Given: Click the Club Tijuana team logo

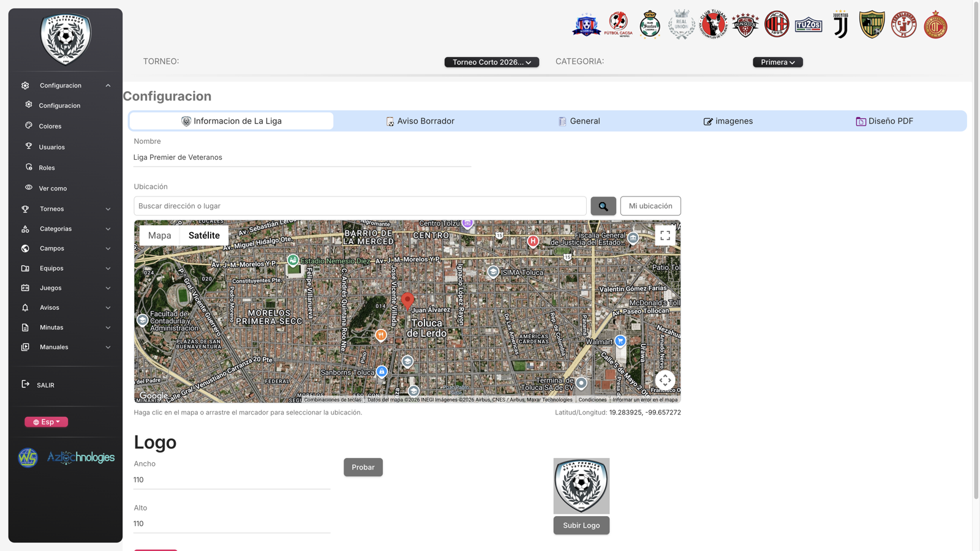Looking at the screenshot, I should click(713, 24).
